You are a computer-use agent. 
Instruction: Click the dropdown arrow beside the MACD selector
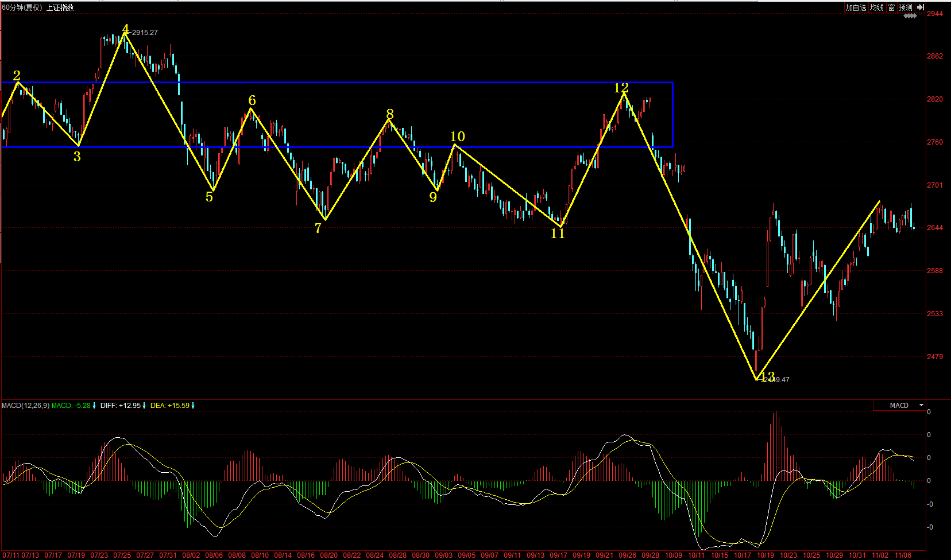click(x=921, y=406)
